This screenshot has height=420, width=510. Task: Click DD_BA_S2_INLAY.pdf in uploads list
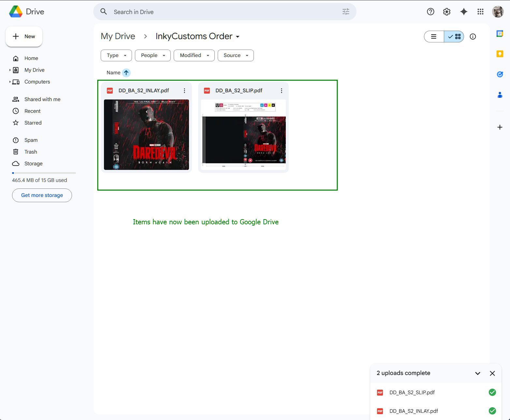point(414,411)
